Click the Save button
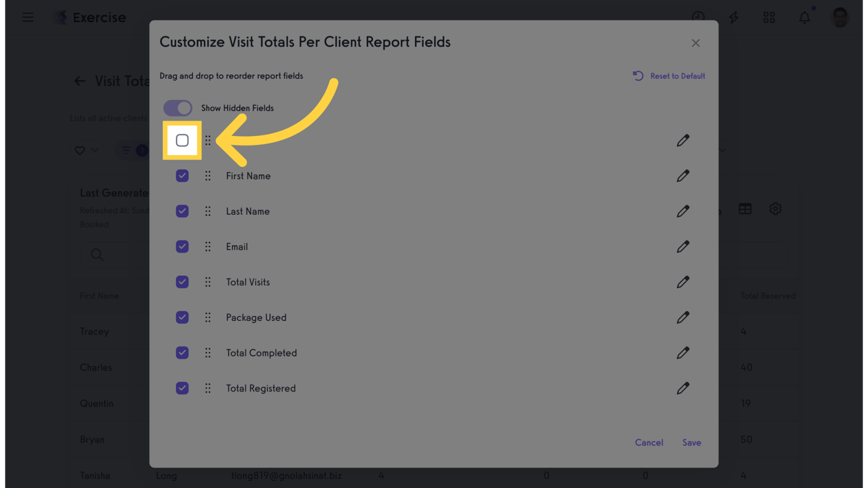 [x=691, y=442]
